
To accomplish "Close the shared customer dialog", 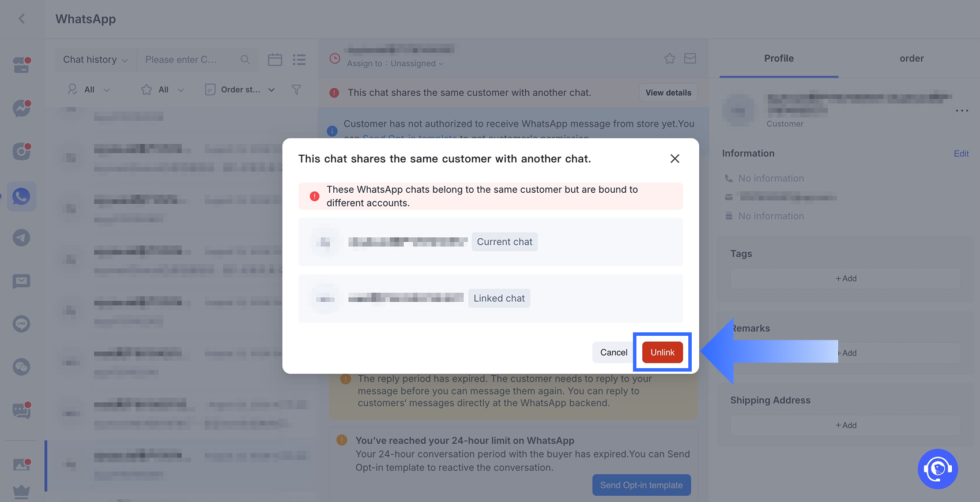I will pos(674,159).
